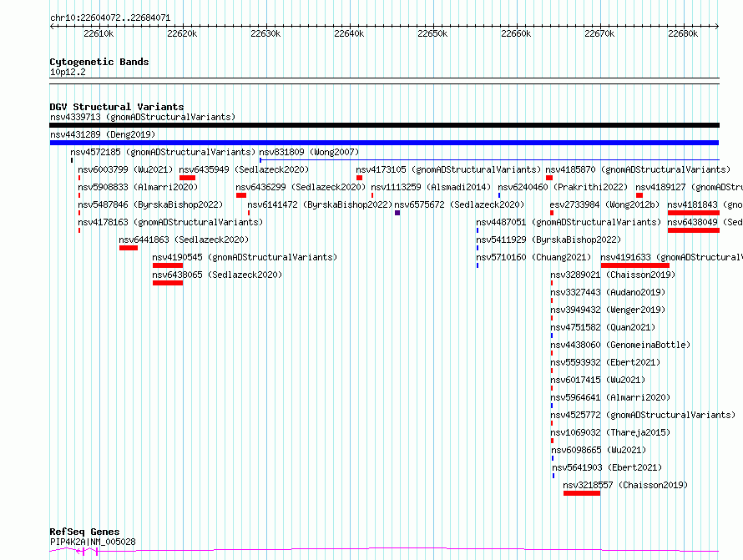Open nsv6240460 (Prakrithi2022) label
Viewport: 743px width, 560px height.
(563, 187)
